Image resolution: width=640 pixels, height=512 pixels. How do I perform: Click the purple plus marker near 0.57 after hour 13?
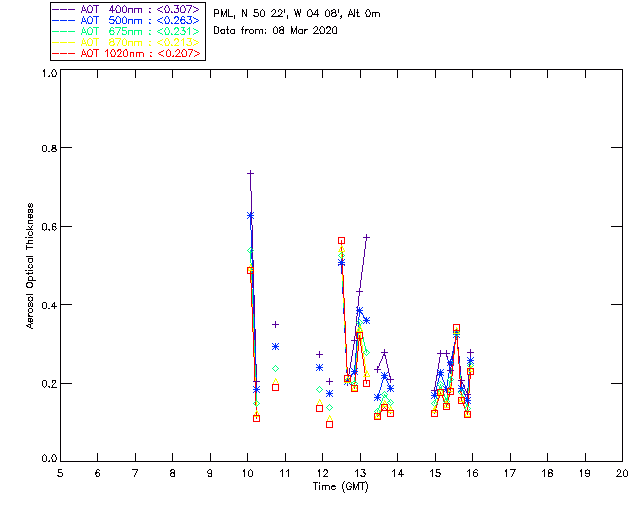(x=367, y=237)
